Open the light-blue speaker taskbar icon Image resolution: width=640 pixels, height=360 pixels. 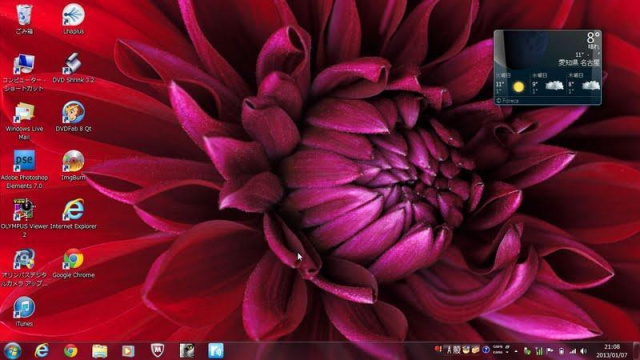(216, 351)
